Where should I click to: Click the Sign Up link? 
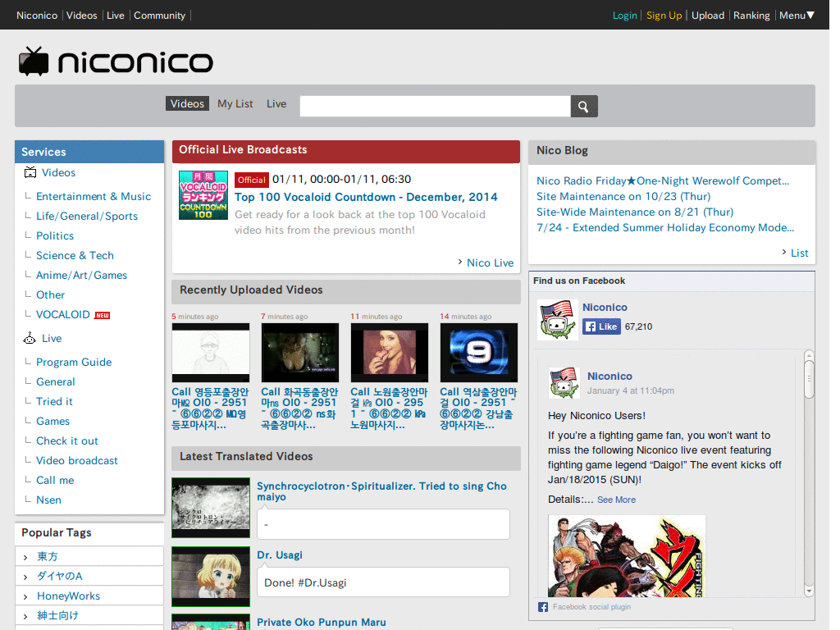[664, 16]
